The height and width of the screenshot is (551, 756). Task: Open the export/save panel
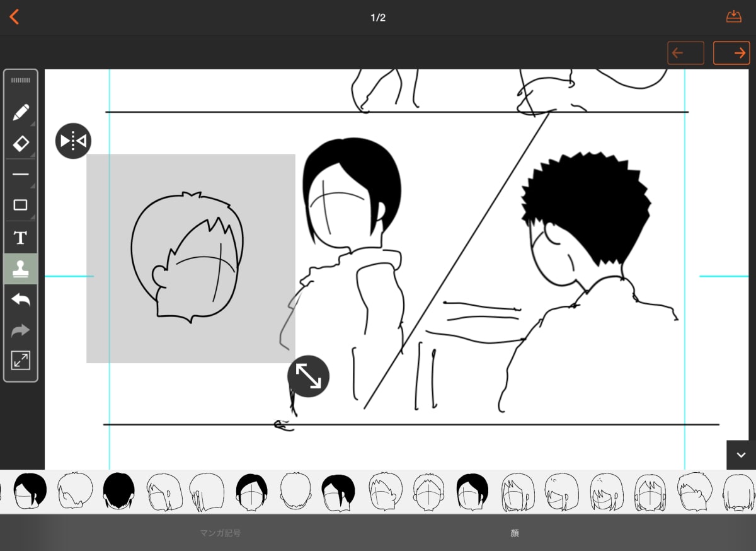coord(734,16)
